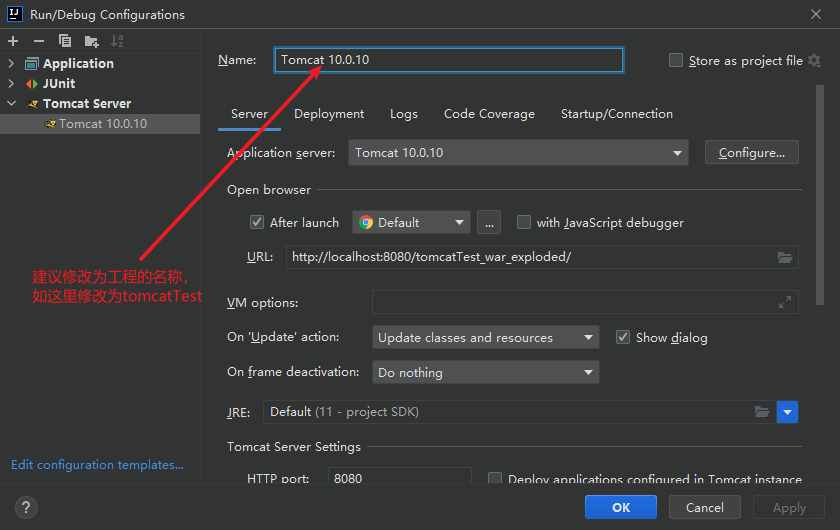Open the Startup/Connection tab

616,114
